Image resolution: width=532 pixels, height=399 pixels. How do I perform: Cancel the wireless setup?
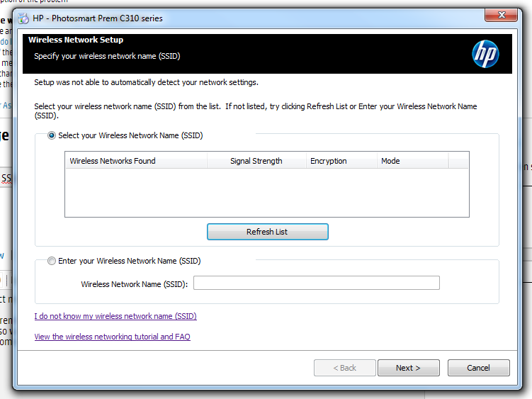tap(478, 368)
